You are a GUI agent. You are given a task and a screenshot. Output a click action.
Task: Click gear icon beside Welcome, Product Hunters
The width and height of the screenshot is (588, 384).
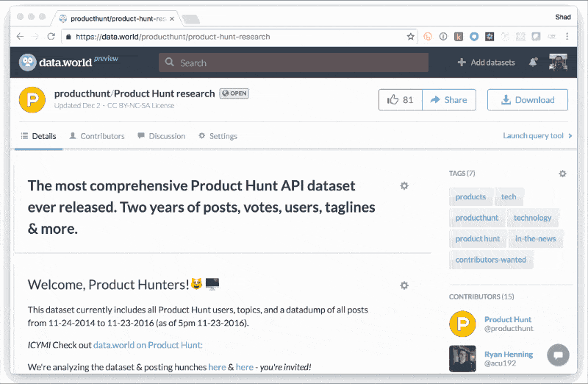pyautogui.click(x=404, y=285)
